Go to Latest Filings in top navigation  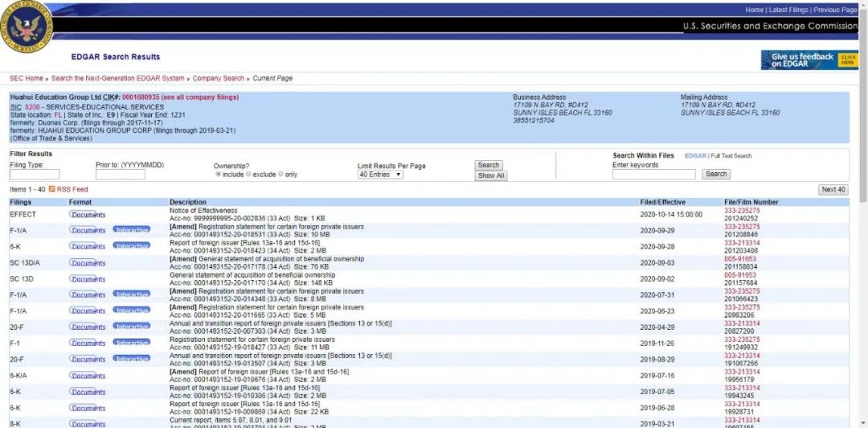(788, 10)
